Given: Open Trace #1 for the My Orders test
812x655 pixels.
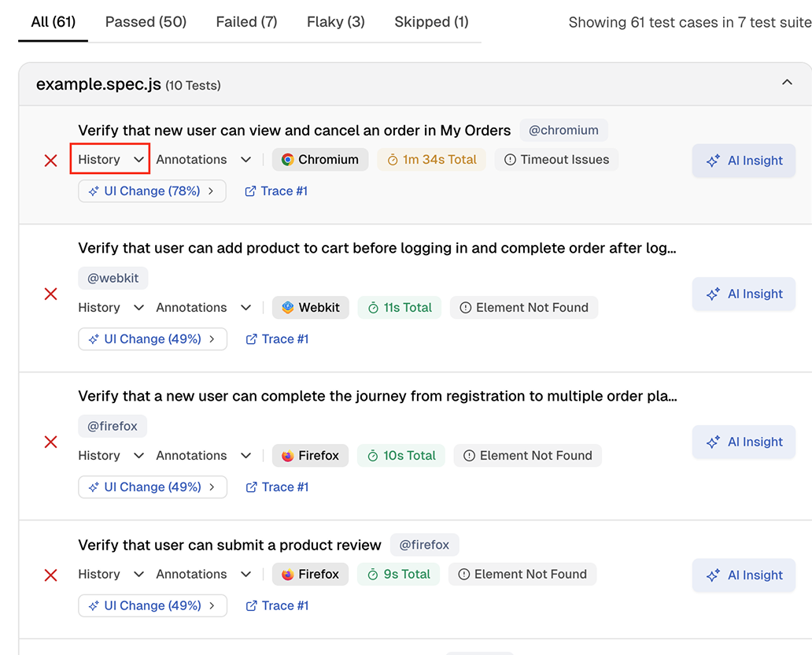Looking at the screenshot, I should [x=276, y=191].
